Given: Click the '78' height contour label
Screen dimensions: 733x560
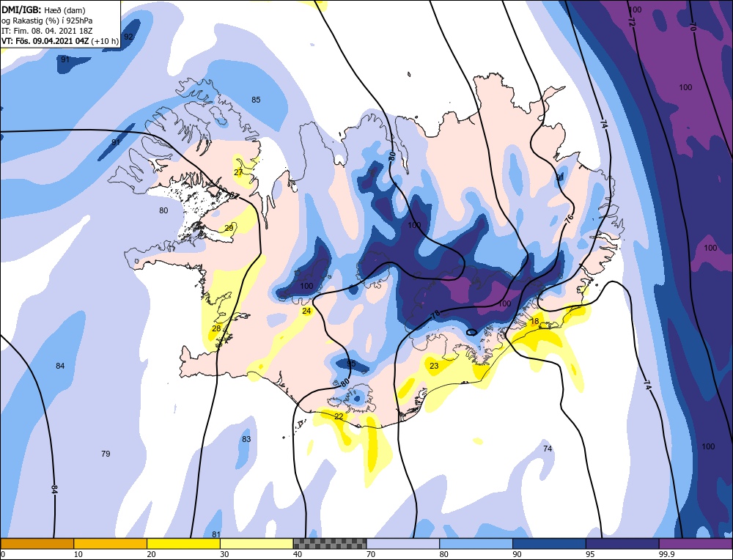Looking at the screenshot, I should point(435,315).
